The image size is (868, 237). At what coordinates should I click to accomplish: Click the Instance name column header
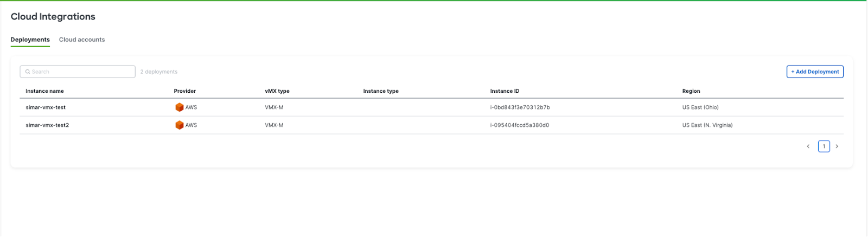click(x=44, y=91)
